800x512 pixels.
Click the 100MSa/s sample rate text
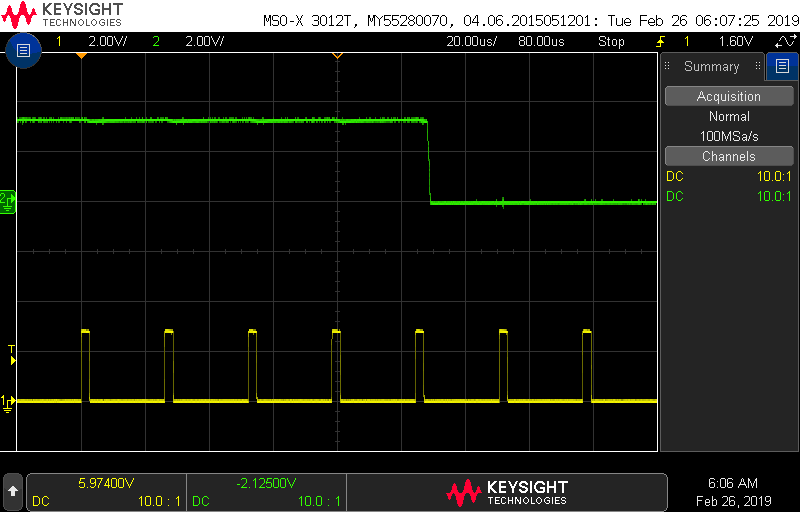[729, 136]
